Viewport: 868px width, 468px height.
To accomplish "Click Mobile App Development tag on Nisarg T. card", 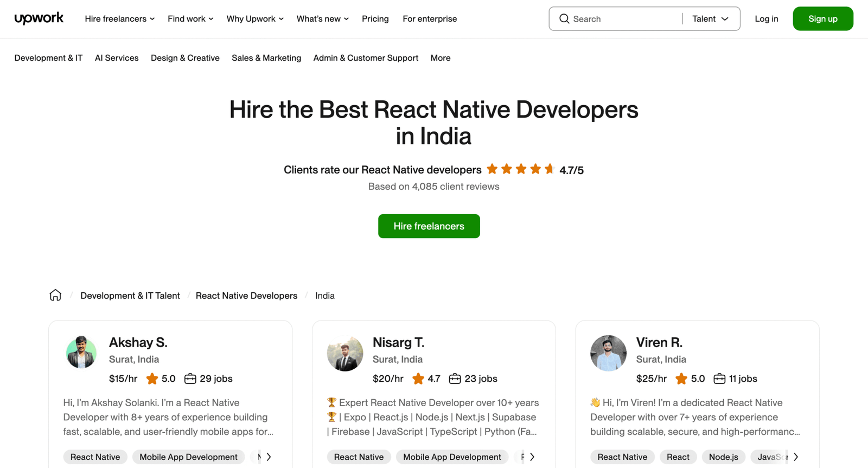I will tap(452, 457).
